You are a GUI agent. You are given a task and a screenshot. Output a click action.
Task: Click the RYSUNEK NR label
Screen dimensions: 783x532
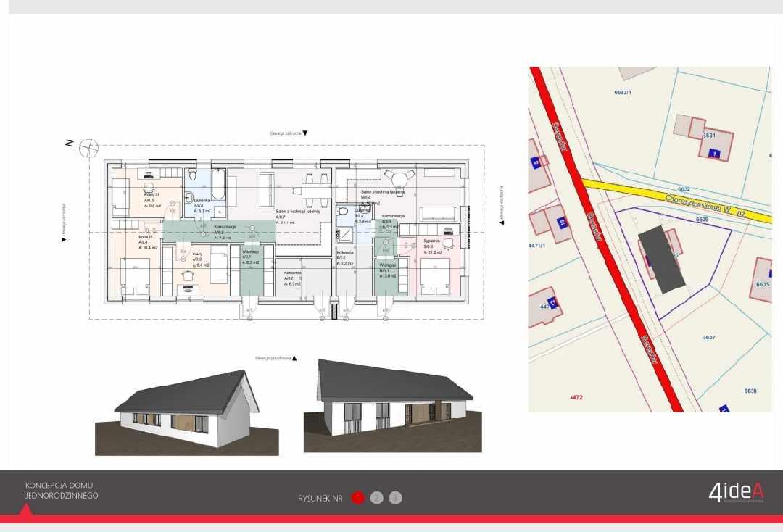[x=320, y=498]
